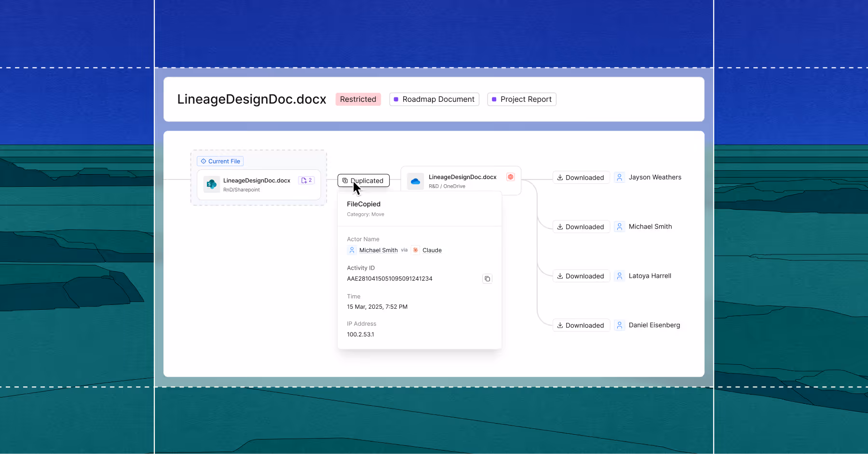Click the user icon next to Jayson Weathers
The width and height of the screenshot is (868, 454).
[620, 178]
